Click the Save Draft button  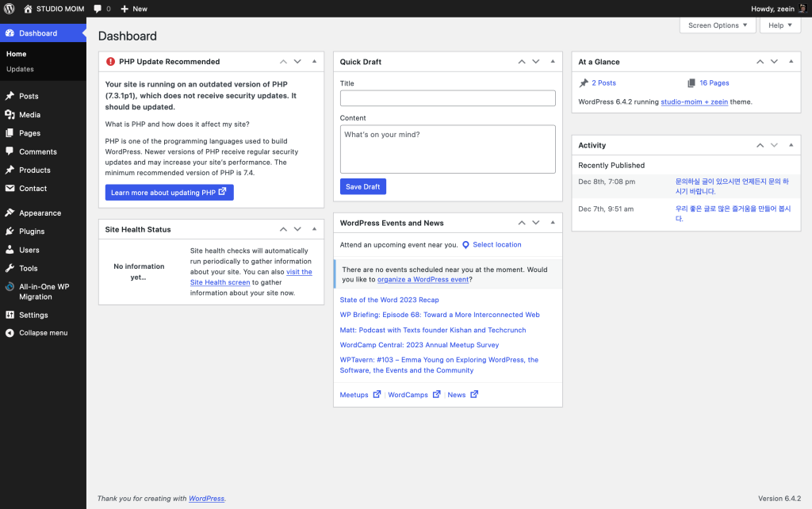click(x=362, y=187)
